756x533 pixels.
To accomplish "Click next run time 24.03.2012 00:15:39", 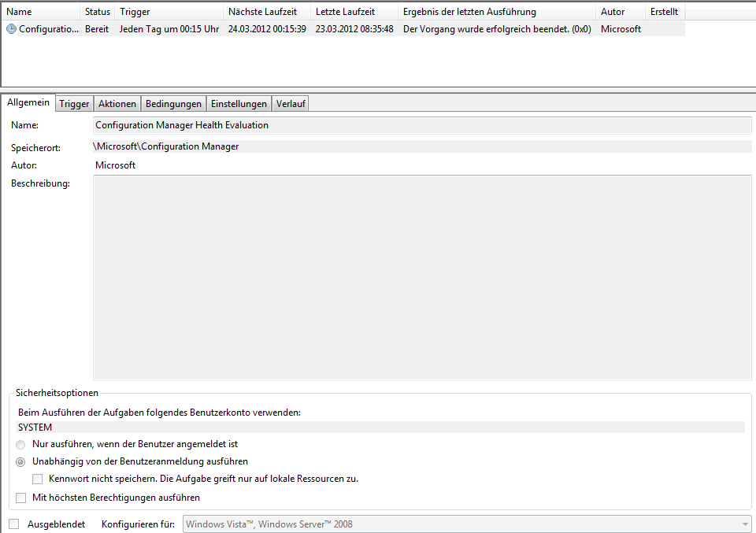I will click(267, 29).
